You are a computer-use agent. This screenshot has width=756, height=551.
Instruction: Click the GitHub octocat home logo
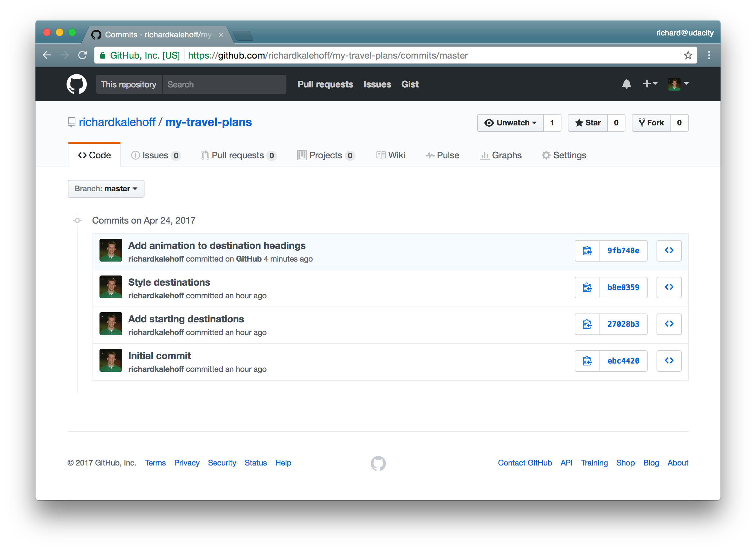click(76, 84)
